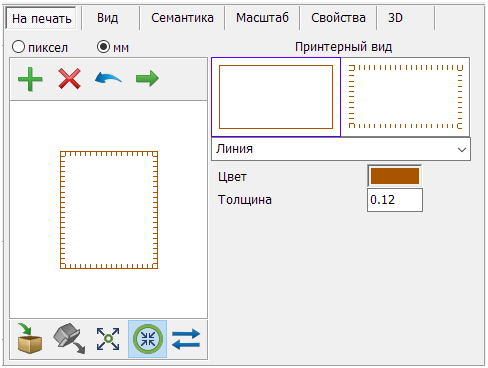Select the dashed tick rectangle thumbnail
The width and height of the screenshot is (488, 368).
tap(405, 97)
